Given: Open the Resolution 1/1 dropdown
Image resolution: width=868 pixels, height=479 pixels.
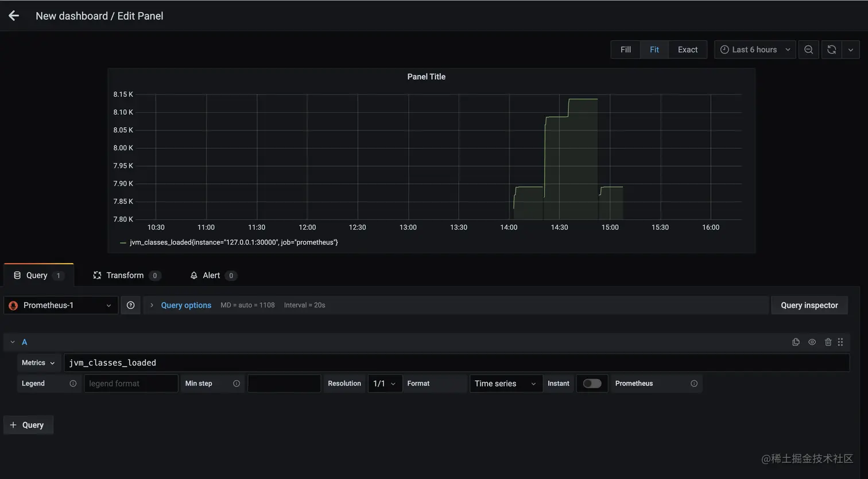Looking at the screenshot, I should coord(385,383).
